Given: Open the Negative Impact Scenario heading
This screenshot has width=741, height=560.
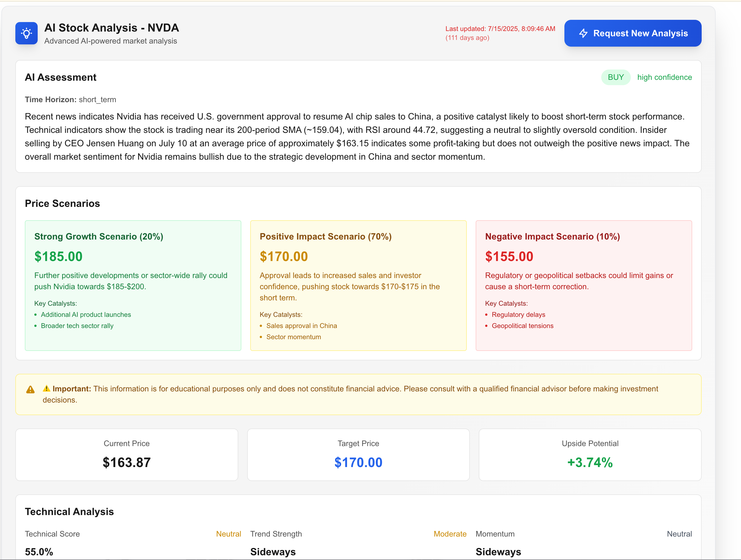Looking at the screenshot, I should pos(552,237).
